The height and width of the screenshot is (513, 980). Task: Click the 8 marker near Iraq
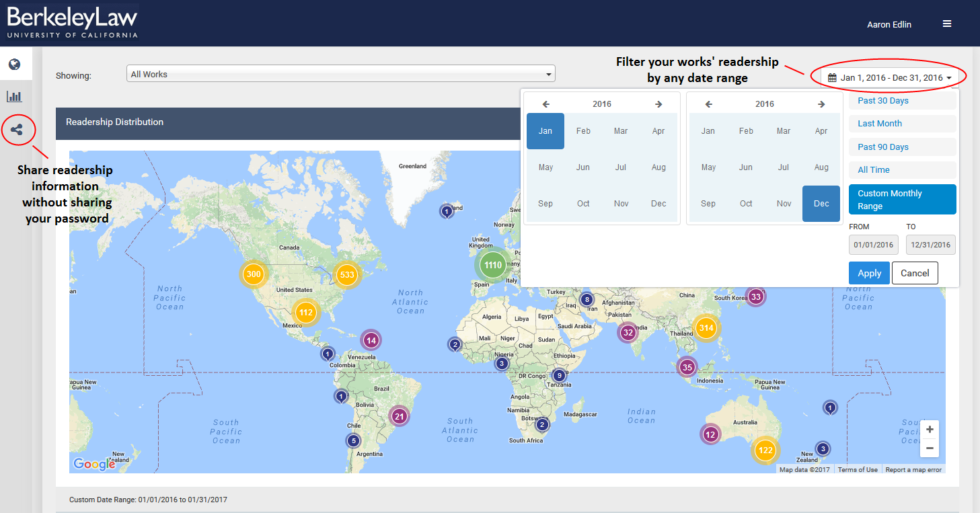tap(587, 300)
